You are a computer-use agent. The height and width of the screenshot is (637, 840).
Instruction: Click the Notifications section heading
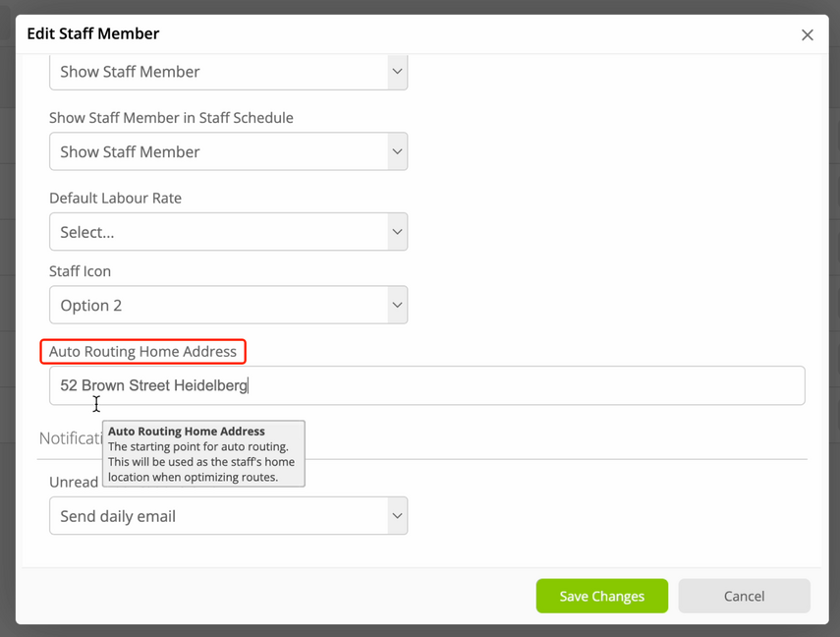[70, 438]
